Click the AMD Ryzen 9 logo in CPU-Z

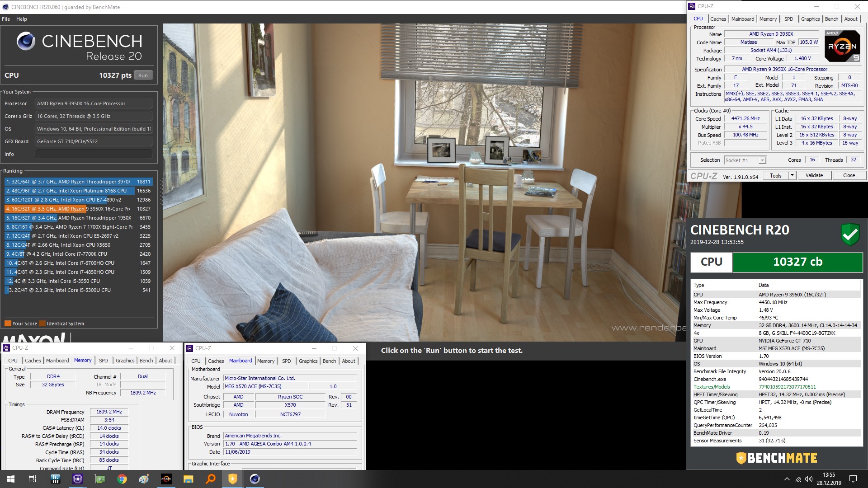[842, 46]
